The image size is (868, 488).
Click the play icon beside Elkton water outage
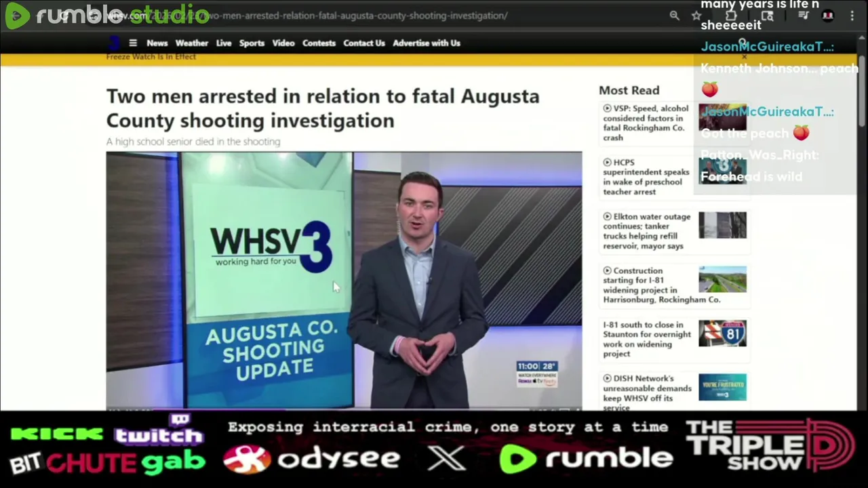607,217
